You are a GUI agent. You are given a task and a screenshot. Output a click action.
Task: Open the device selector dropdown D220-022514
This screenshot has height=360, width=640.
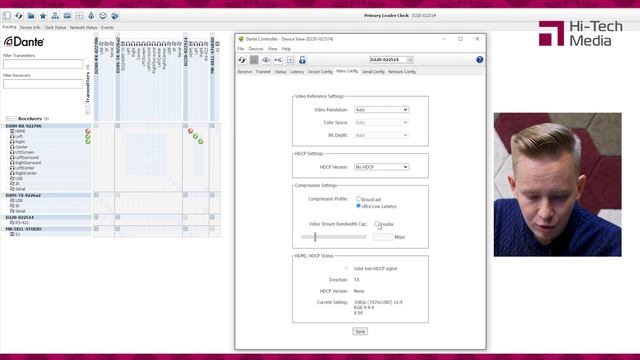click(x=391, y=60)
